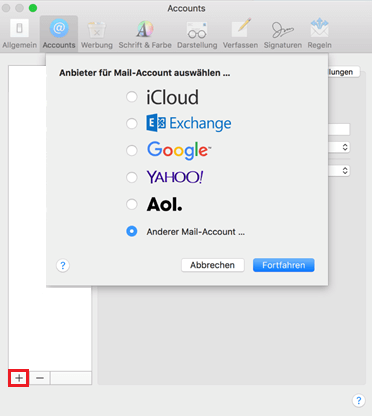Click the plus button to add account
The image size is (372, 416).
tap(19, 378)
